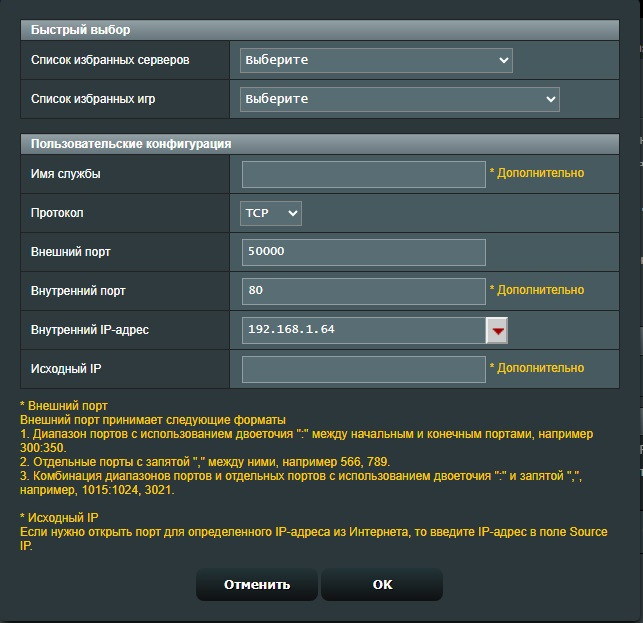The width and height of the screenshot is (643, 623).
Task: Open the red IP-address client list arrow
Action: point(497,330)
